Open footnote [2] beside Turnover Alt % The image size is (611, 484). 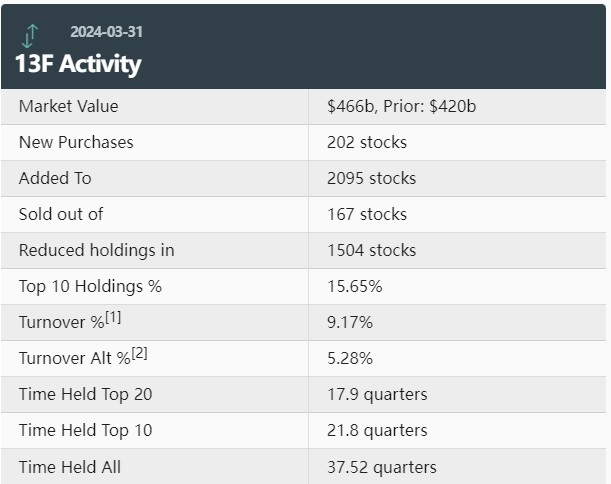point(139,354)
